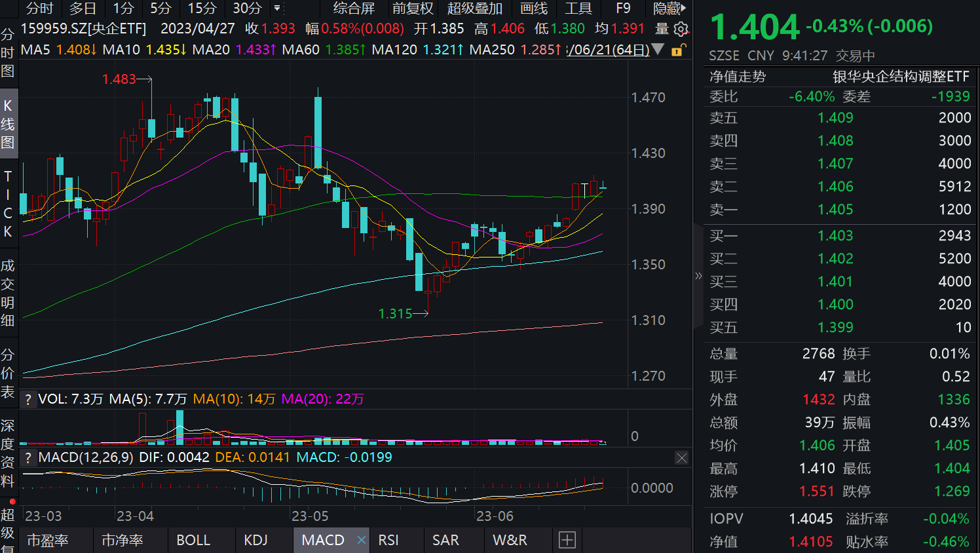Click the 涨停 limit-up price 1.551

pos(817,491)
